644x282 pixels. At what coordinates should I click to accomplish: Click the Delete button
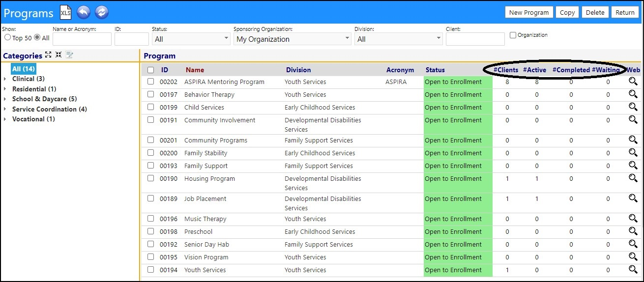[595, 12]
